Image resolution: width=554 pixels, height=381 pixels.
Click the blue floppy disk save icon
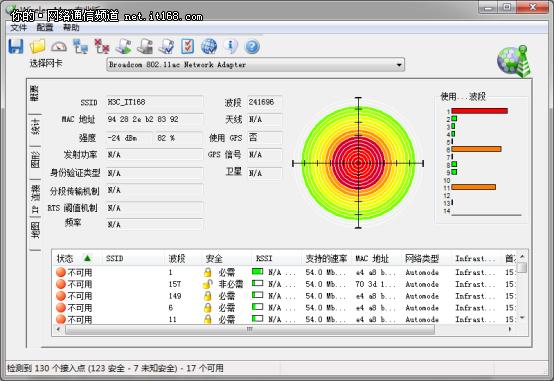[16, 46]
